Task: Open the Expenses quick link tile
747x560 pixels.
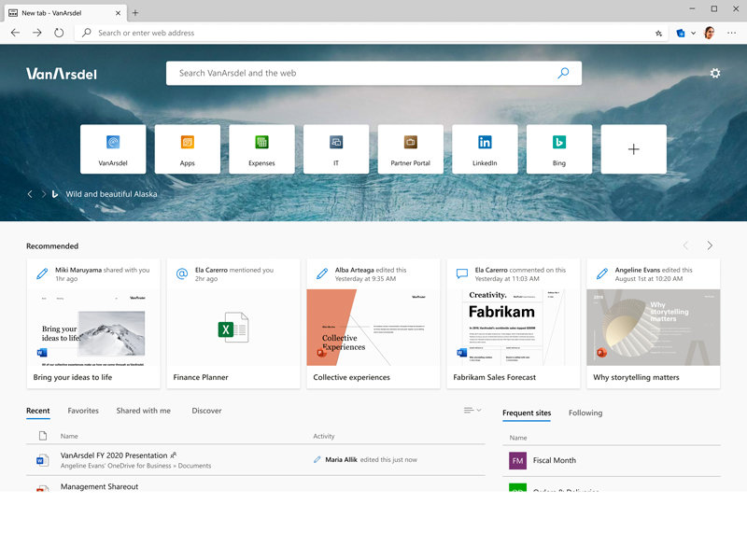Action: (x=261, y=149)
